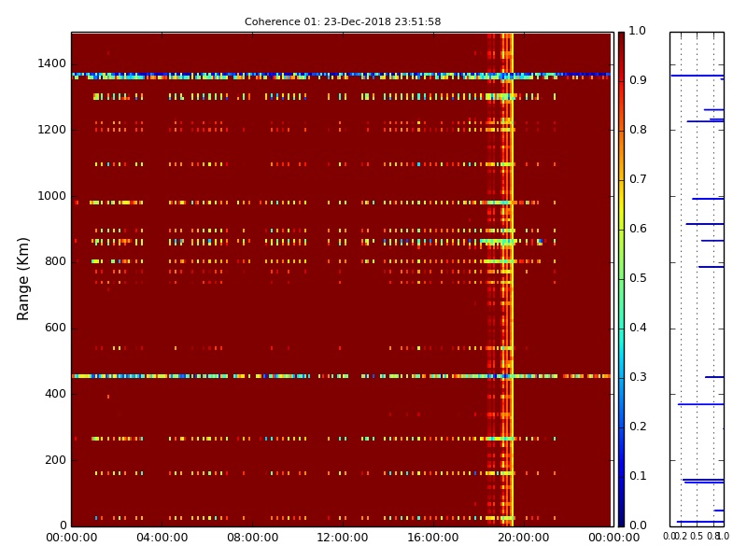Select the colorbar's 0.6 tick label
The image size is (747, 560).
[637, 229]
